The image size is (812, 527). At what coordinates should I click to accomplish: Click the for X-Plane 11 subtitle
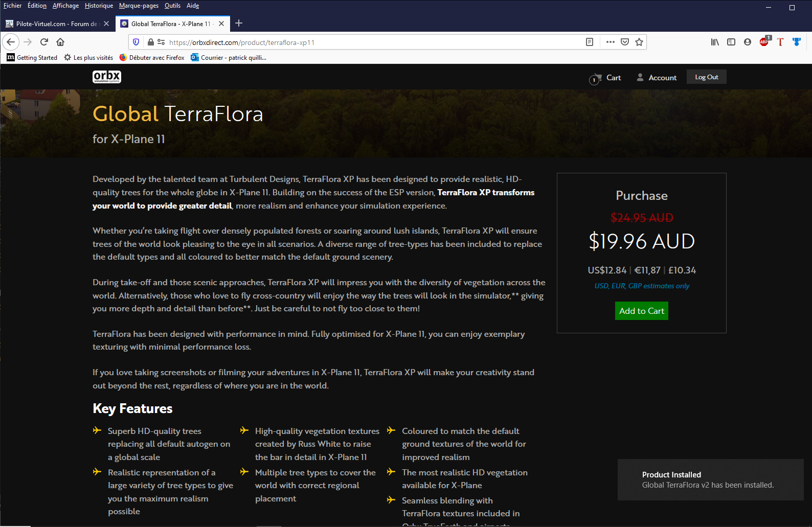click(x=129, y=139)
